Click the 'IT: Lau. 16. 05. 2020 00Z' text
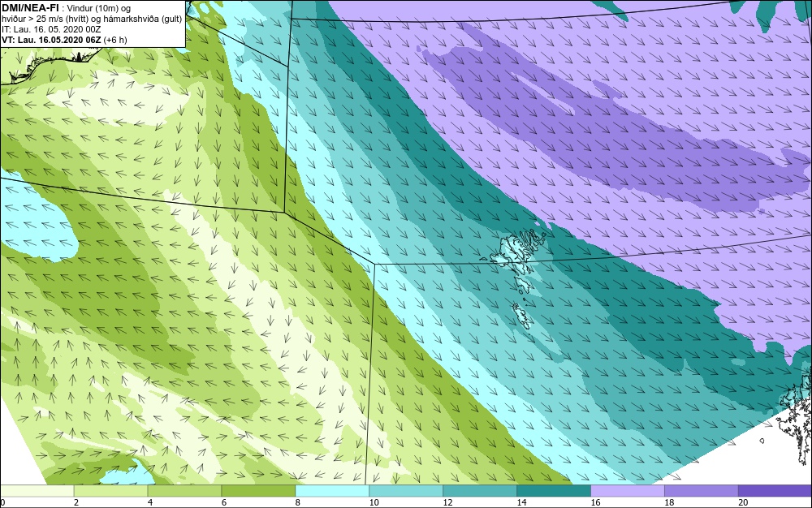 tap(50, 29)
